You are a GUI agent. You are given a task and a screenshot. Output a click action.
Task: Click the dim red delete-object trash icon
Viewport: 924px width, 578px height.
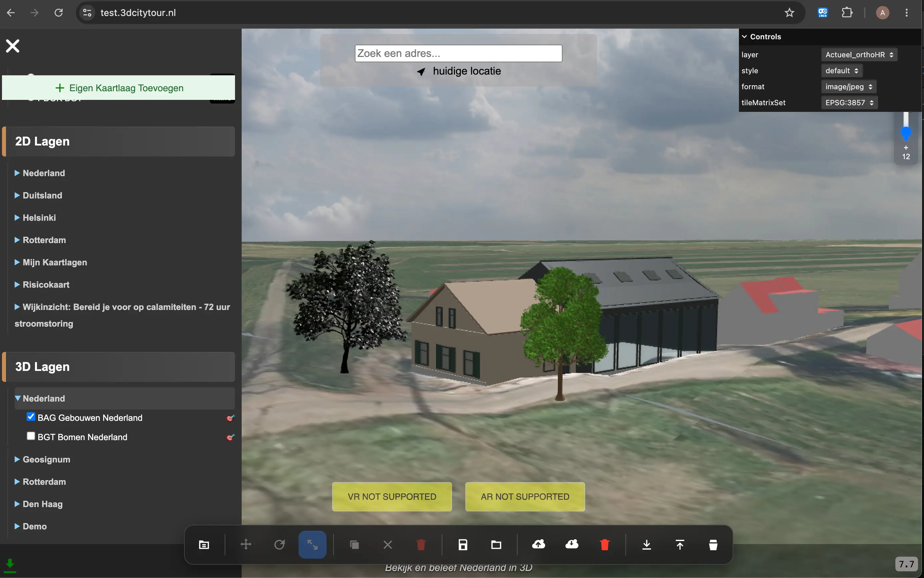[x=421, y=544]
